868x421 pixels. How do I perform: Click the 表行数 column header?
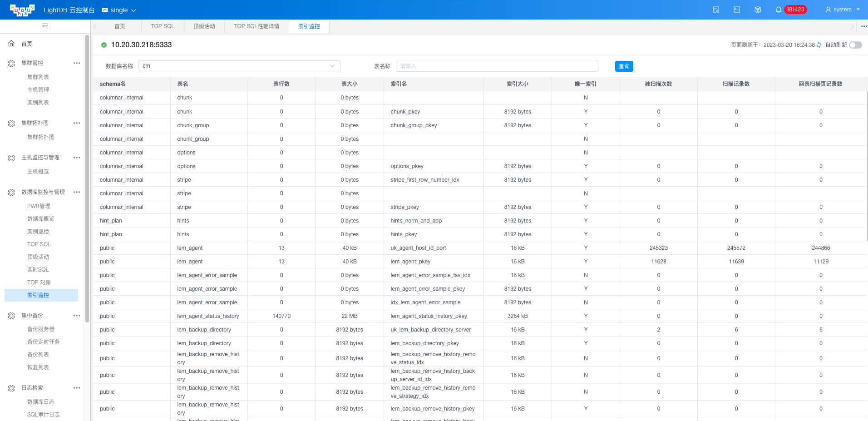[x=281, y=84]
